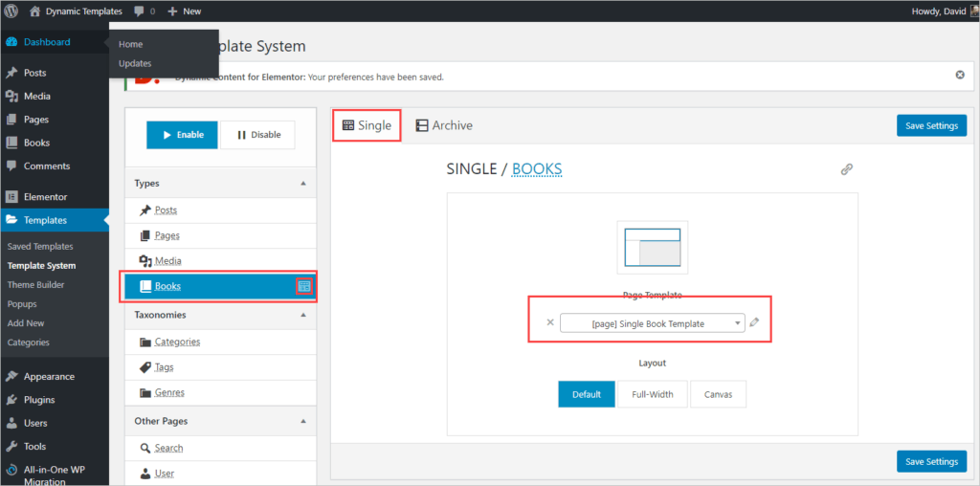Viewport: 980px width, 486px height.
Task: Edit template using the pencil icon
Action: (x=754, y=322)
